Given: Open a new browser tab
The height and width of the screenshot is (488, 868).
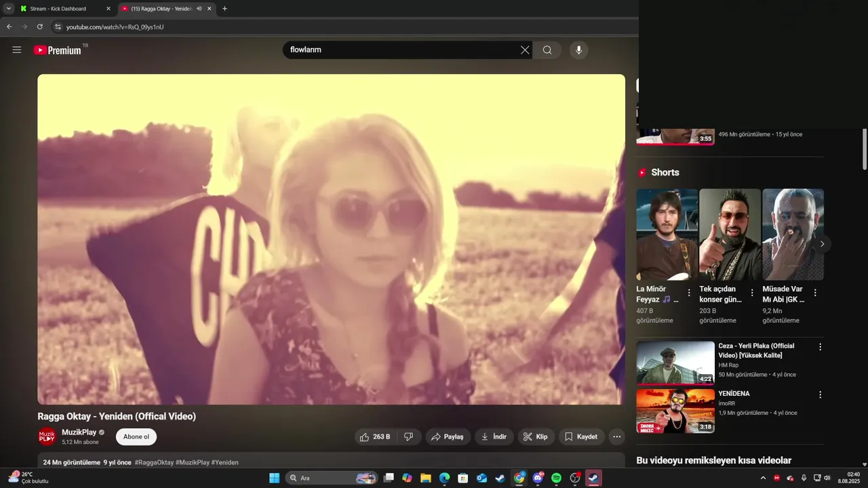Looking at the screenshot, I should pos(224,9).
